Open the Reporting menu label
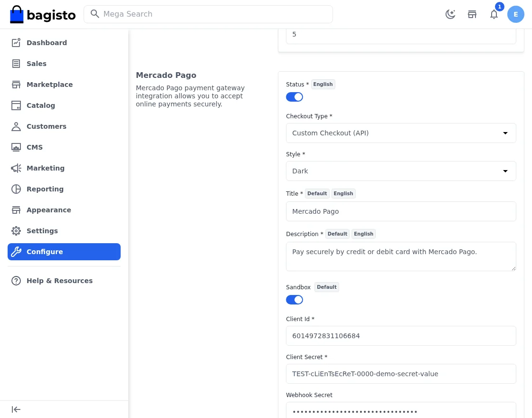This screenshot has width=532, height=418. [x=45, y=189]
